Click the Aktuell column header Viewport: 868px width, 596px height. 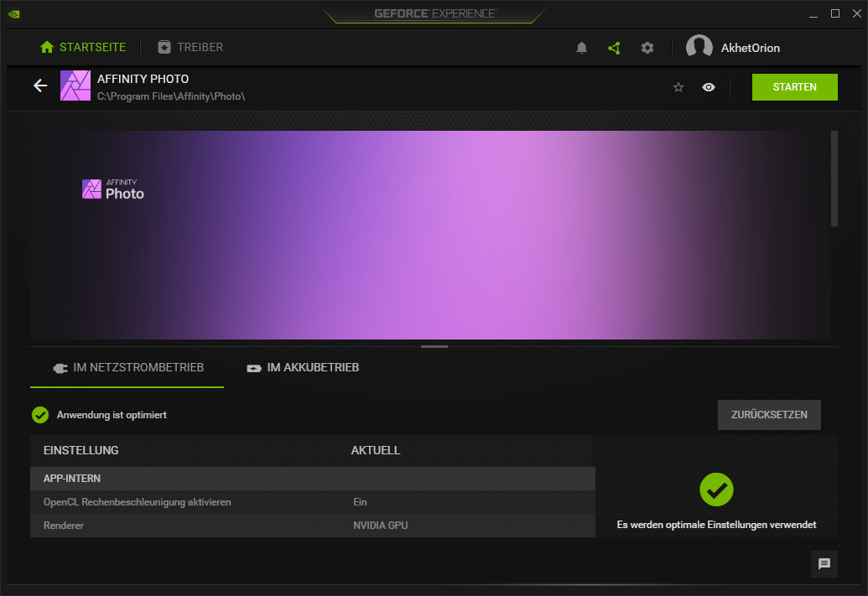[376, 450]
